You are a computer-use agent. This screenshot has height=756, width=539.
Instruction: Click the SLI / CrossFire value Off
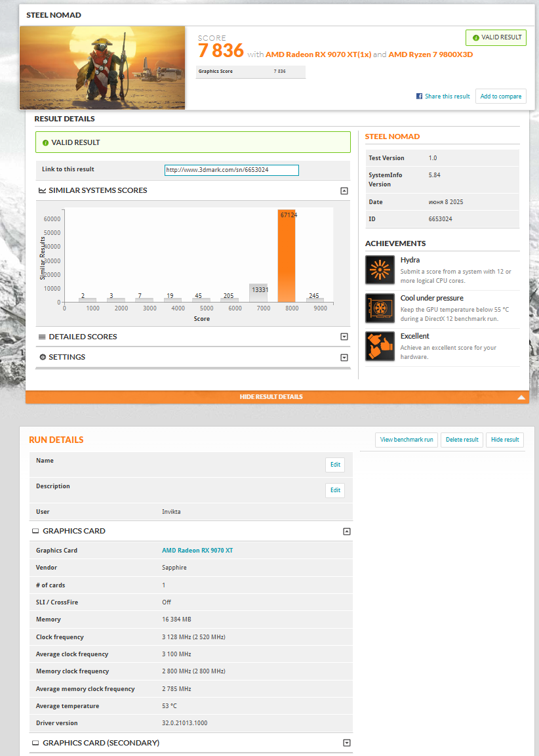coord(167,602)
